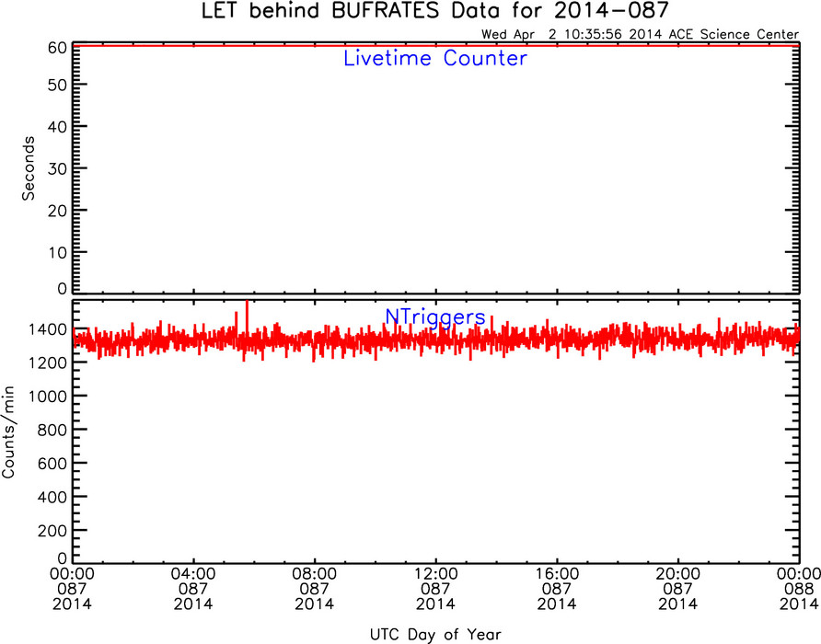Image resolution: width=821 pixels, height=644 pixels.
Task: Click the 30 tick on Seconds axis
Action: coord(57,168)
